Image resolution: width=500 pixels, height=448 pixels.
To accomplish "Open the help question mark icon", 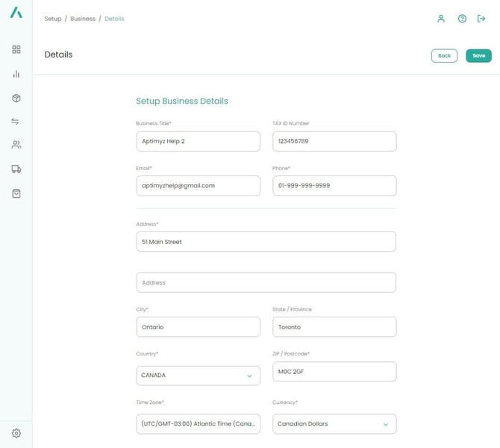I will click(x=462, y=19).
